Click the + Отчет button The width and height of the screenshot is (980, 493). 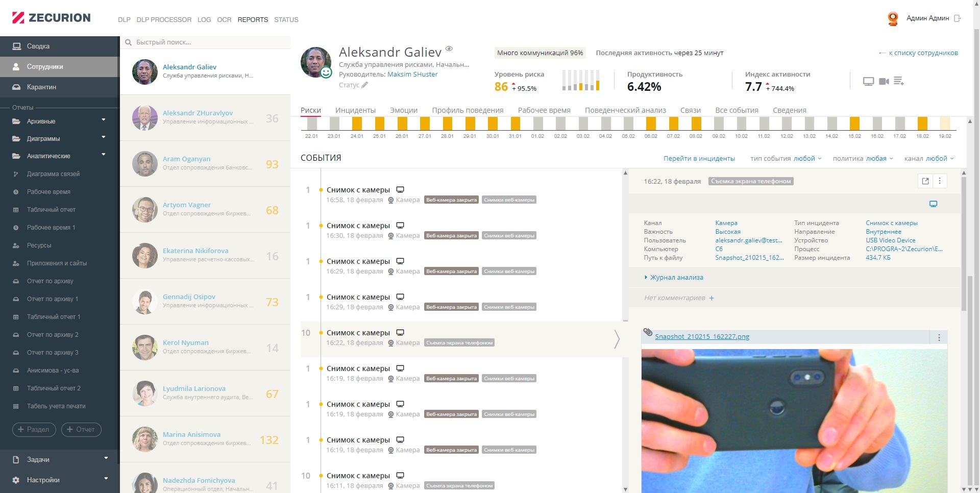[x=81, y=430]
